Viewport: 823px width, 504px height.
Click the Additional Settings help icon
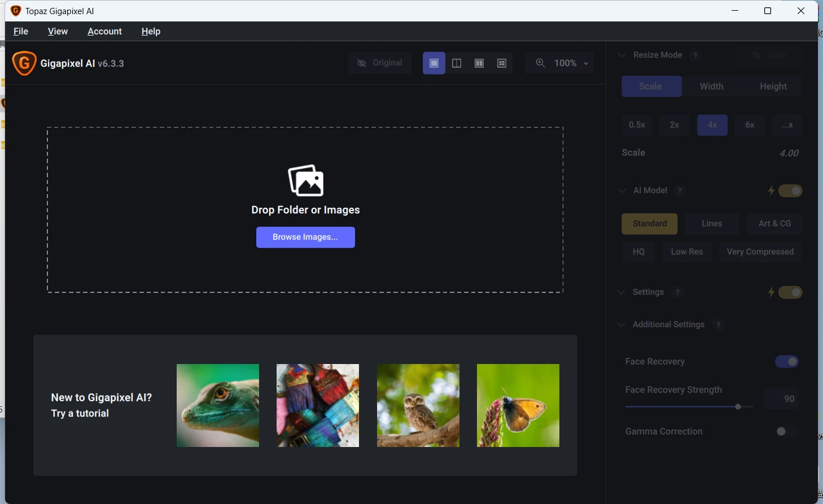[x=718, y=325]
